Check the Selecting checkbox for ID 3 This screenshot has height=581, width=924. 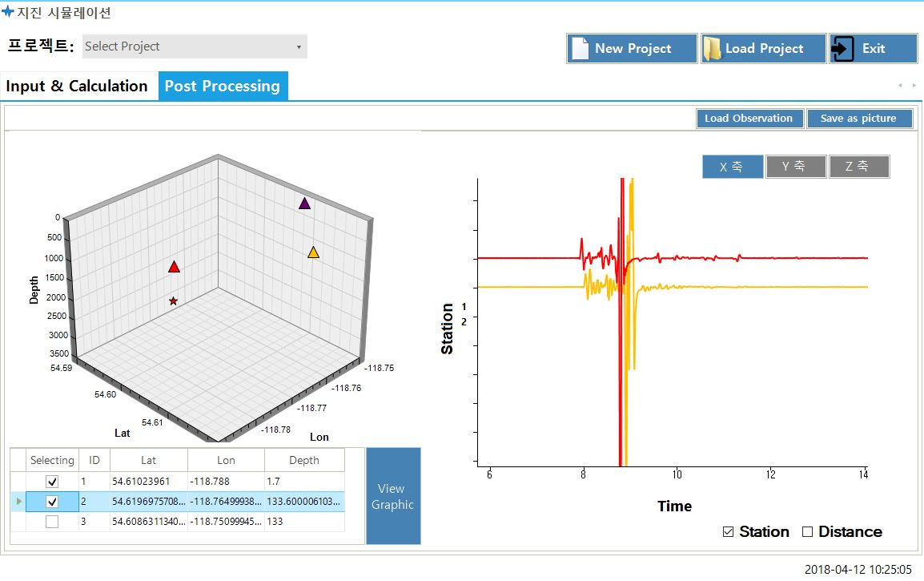click(x=52, y=522)
